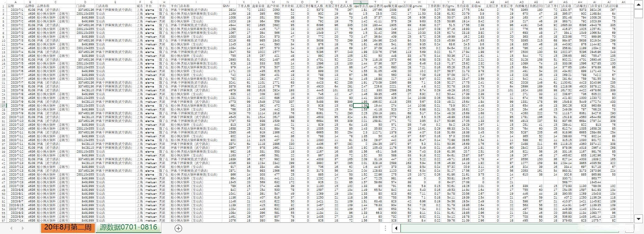Click the 平台补贴 header cell
Screen dimensions: 644x234
point(288,6)
